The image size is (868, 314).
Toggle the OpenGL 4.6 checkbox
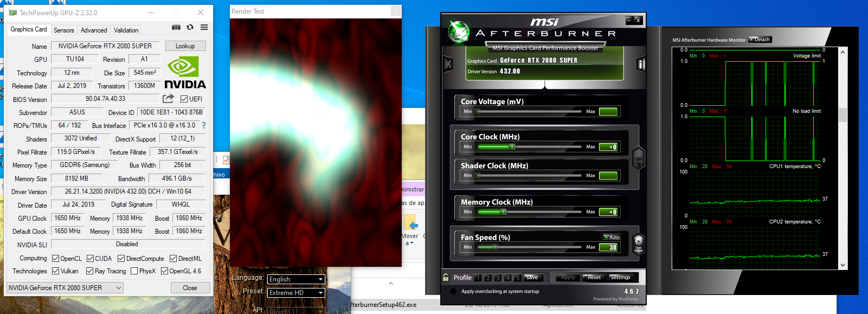click(164, 271)
